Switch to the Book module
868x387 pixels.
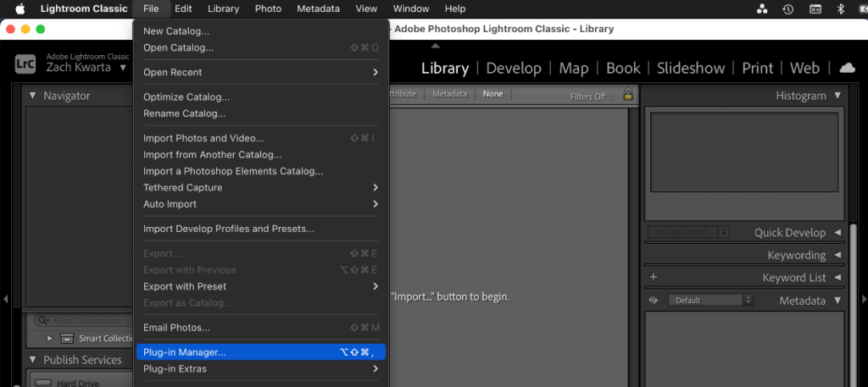point(623,68)
